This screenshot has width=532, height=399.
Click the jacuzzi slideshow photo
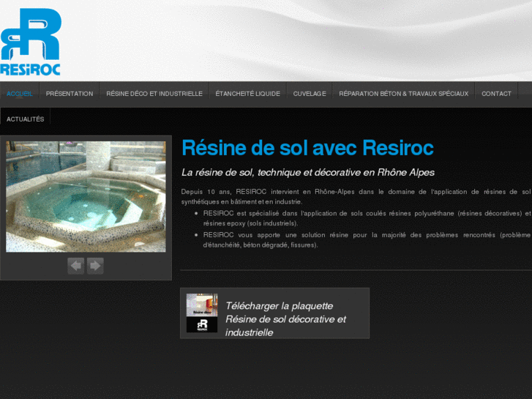86,197
